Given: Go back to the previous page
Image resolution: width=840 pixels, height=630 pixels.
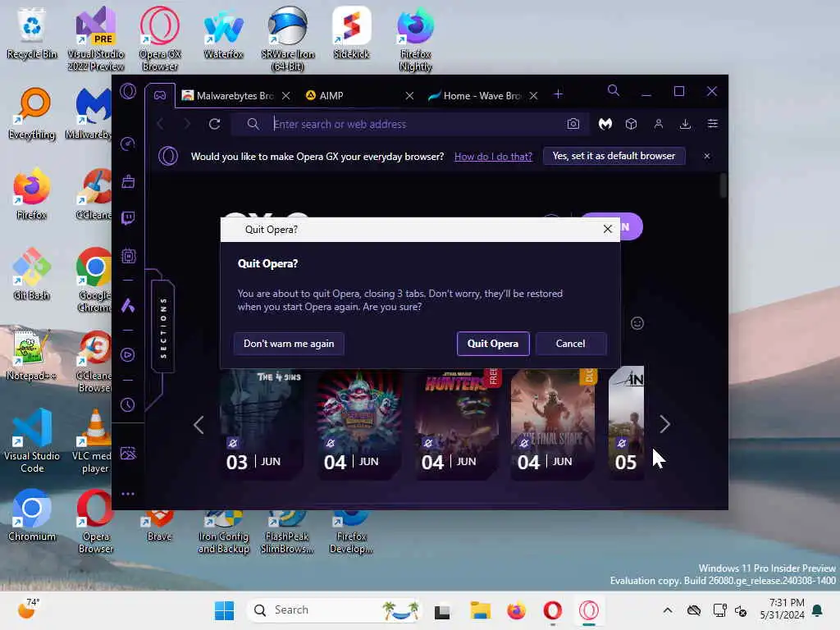Looking at the screenshot, I should pyautogui.click(x=160, y=124).
